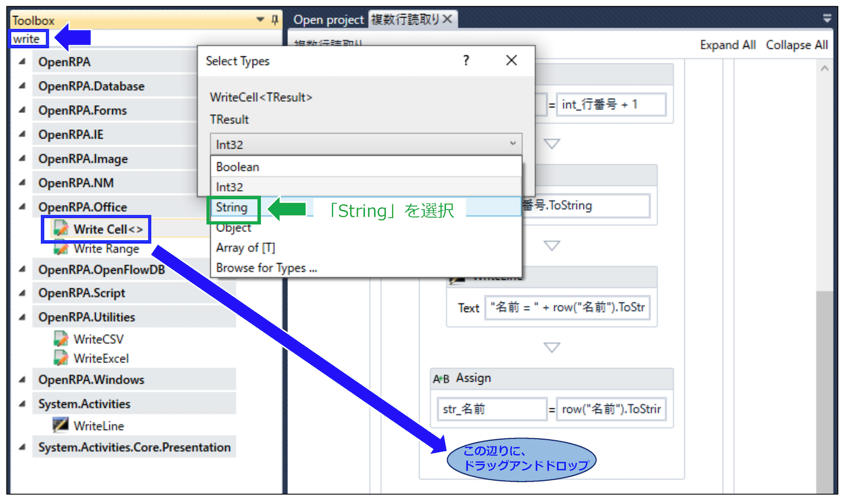This screenshot has height=504, width=846.
Task: Select the WriteExcel activity icon
Action: point(61,358)
